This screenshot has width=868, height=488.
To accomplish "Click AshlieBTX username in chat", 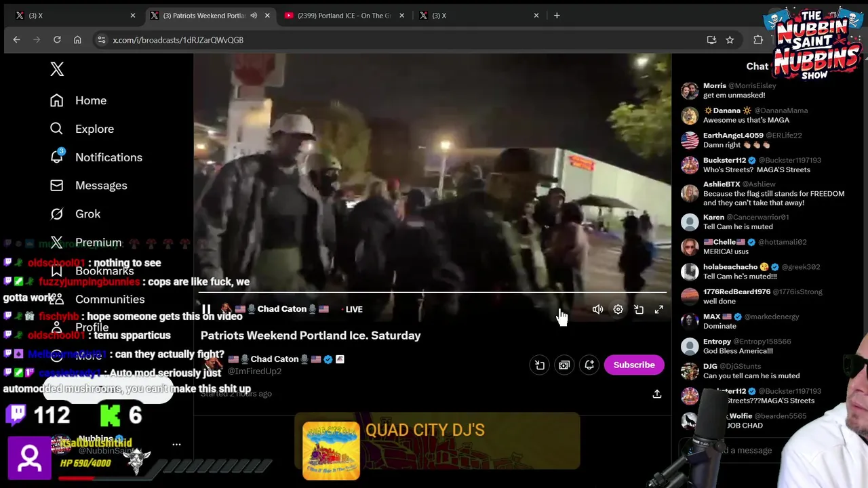I will [722, 184].
